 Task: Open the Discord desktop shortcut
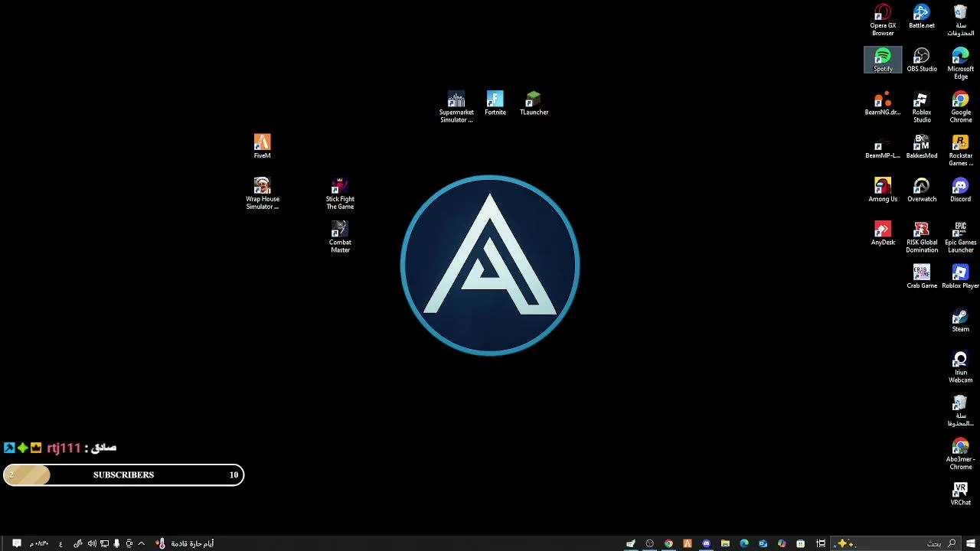pos(961,190)
